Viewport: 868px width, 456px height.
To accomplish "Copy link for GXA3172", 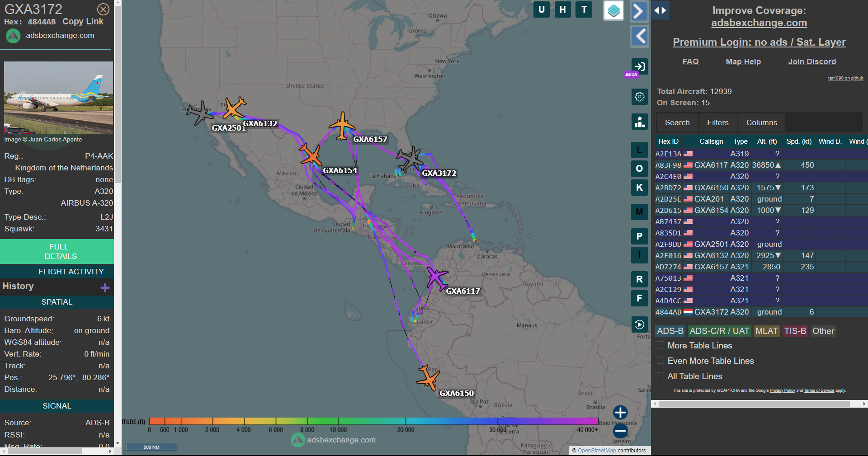I will (x=83, y=21).
